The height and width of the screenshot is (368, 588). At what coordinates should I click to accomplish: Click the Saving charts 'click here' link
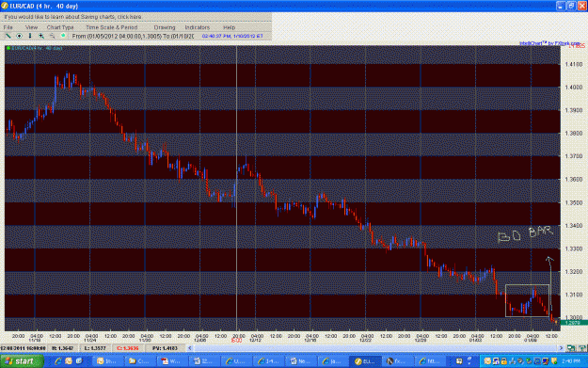130,17
